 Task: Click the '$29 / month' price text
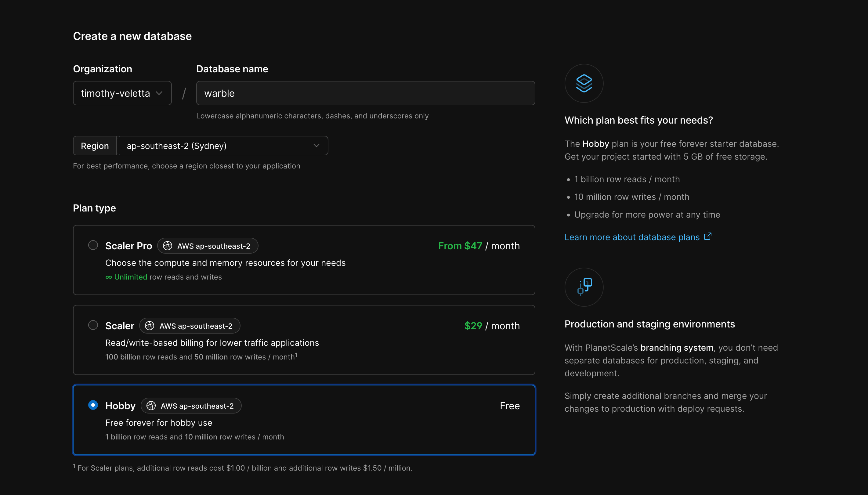[x=492, y=326]
